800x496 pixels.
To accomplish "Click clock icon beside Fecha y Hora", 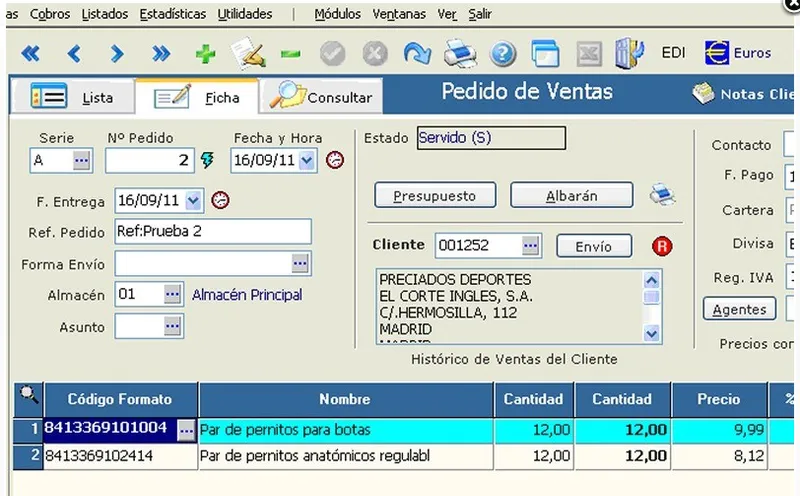I will tap(335, 160).
